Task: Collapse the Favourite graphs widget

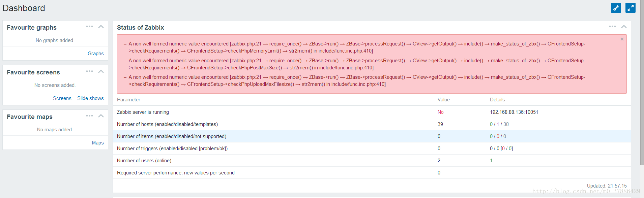Action: (x=101, y=27)
